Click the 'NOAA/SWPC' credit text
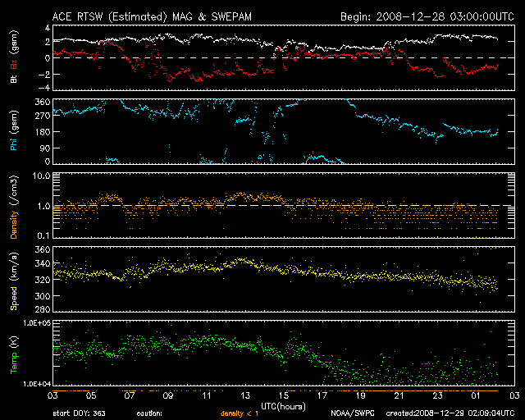The width and height of the screenshot is (525, 420). [x=353, y=413]
